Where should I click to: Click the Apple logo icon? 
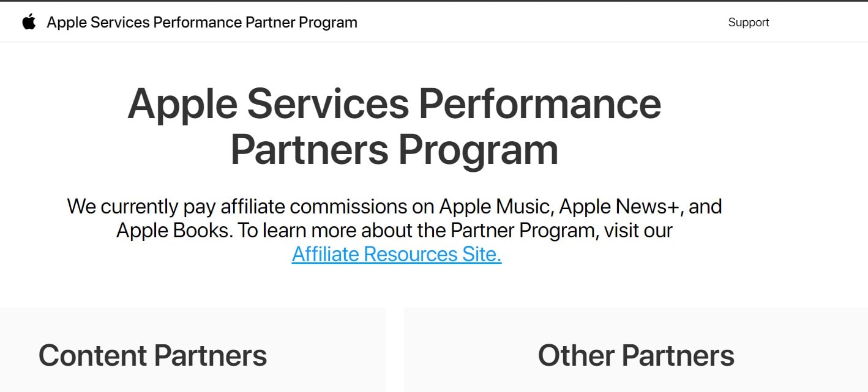click(29, 23)
